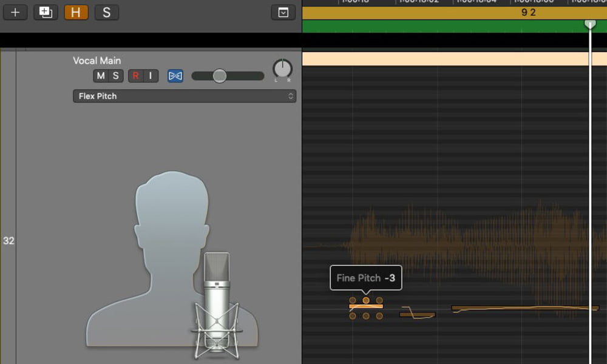Image resolution: width=607 pixels, height=364 pixels.
Task: Solo the Vocal Main track
Action: 115,76
